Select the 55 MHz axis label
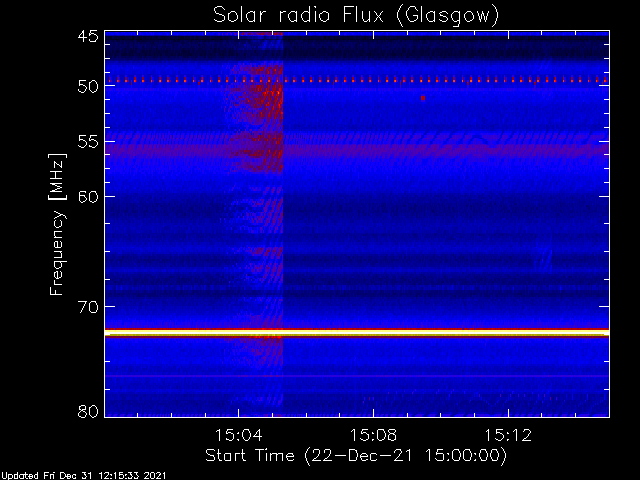 [88, 142]
